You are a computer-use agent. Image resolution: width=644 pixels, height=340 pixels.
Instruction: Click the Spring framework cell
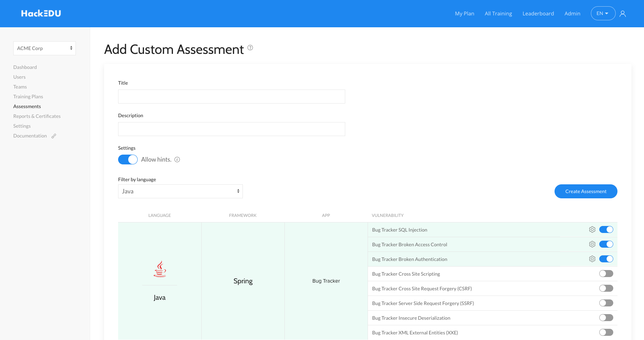(x=243, y=281)
